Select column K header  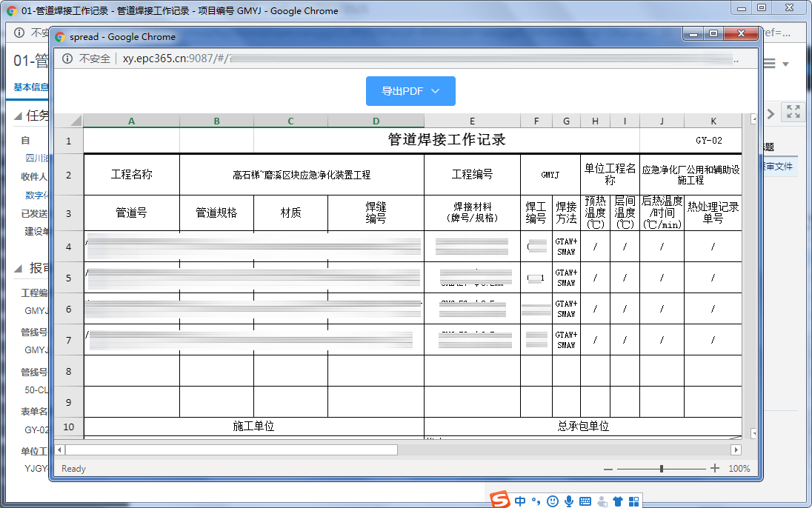[x=713, y=121]
